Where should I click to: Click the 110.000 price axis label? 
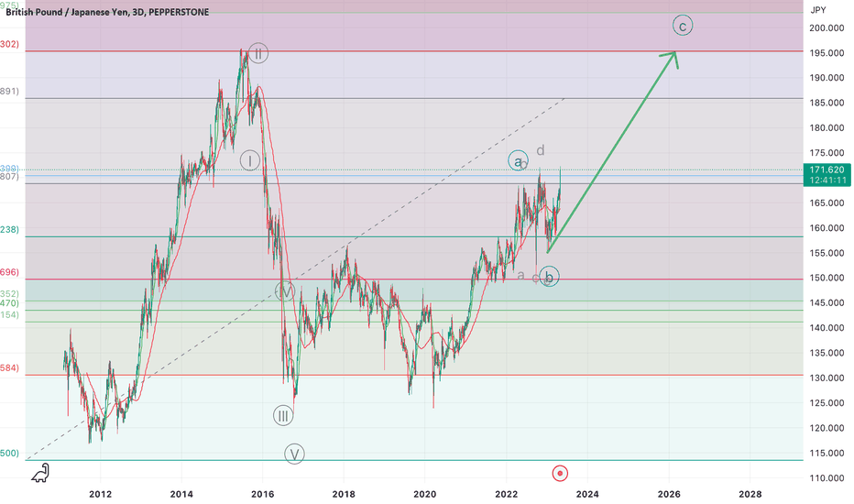tap(827, 477)
